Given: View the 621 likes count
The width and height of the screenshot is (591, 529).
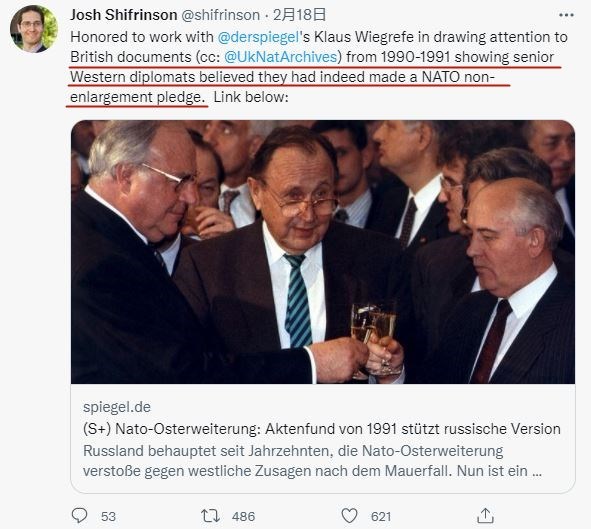Looking at the screenshot, I should click(381, 516).
